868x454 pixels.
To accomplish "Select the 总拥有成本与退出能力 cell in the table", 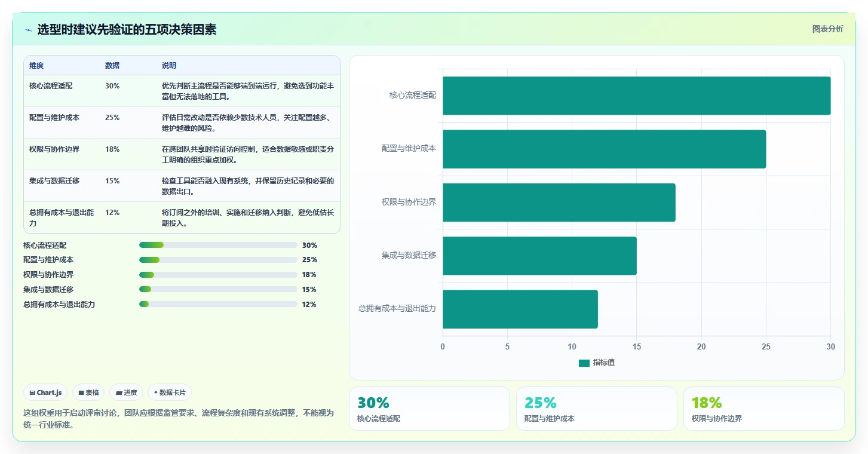I will pos(62,217).
